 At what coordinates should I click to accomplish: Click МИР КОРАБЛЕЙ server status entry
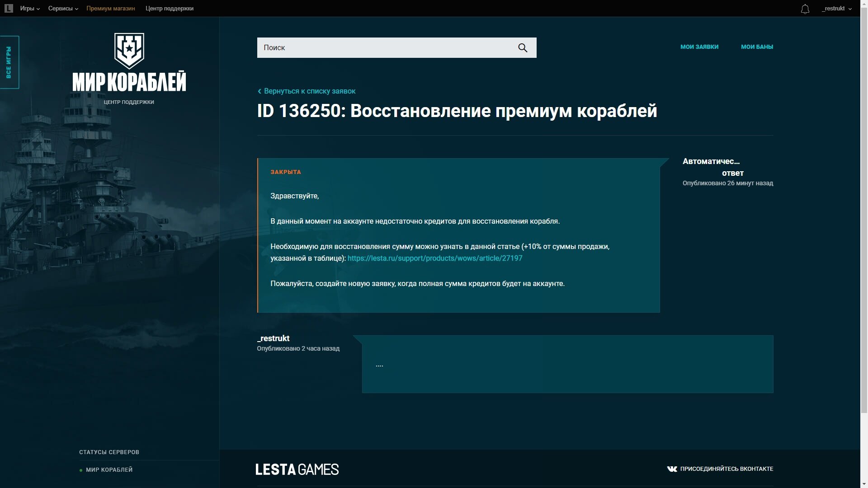109,470
